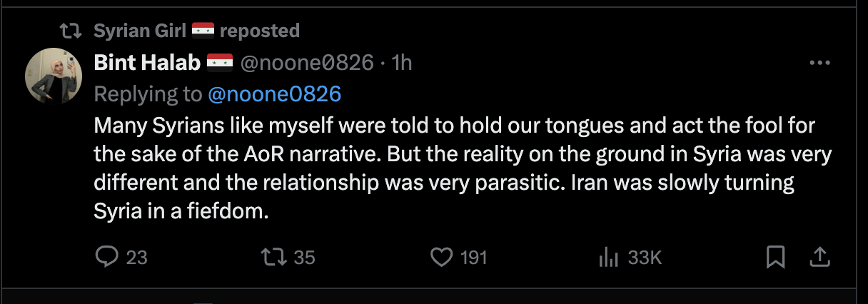Open the three-dot more options menu
Screen dimensions: 868x304
(820, 63)
